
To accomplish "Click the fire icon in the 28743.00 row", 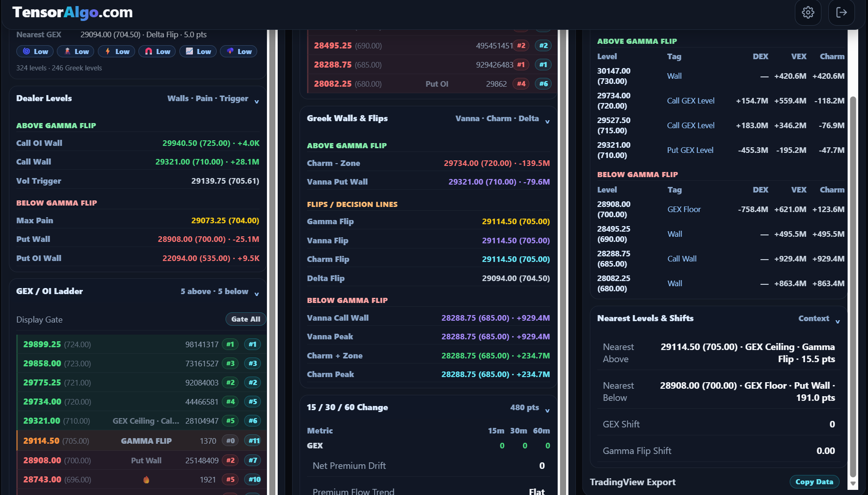I will click(x=146, y=480).
